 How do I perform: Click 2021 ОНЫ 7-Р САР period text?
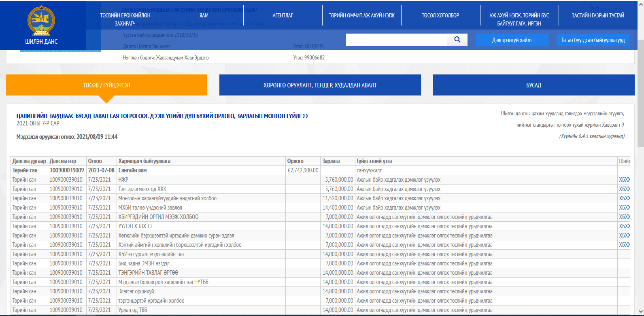(38, 123)
